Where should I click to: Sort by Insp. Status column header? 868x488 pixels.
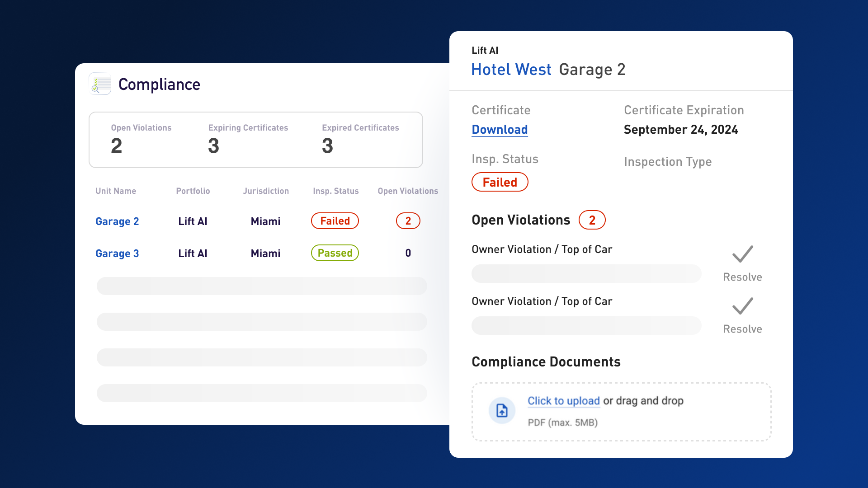point(335,191)
